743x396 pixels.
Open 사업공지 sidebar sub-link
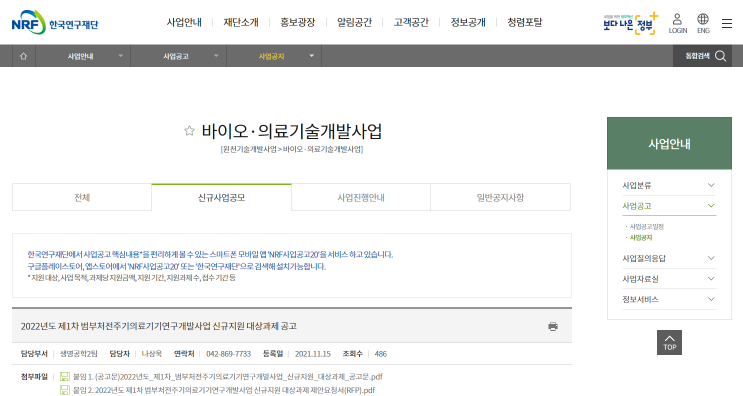[641, 238]
